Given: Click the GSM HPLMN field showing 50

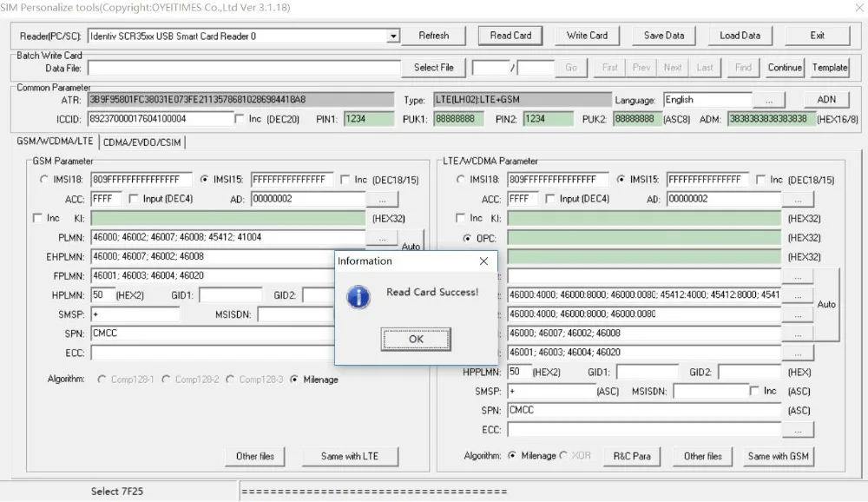Looking at the screenshot, I should (x=102, y=295).
